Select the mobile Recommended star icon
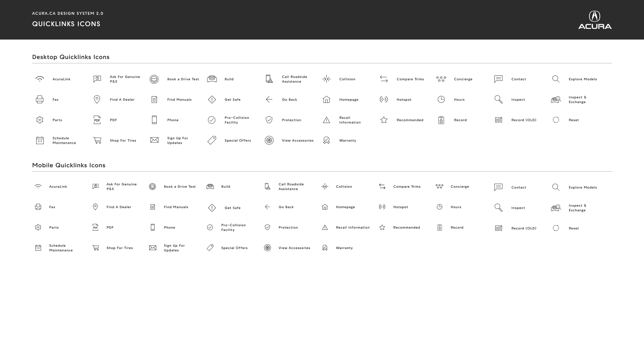The height and width of the screenshot is (362, 644). click(x=382, y=228)
